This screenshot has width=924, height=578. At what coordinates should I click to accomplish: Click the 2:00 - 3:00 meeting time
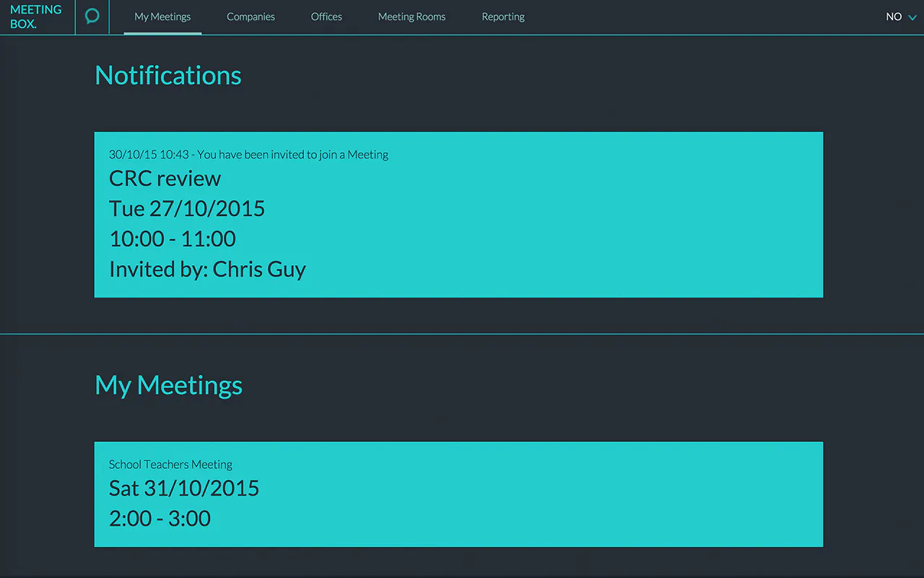(x=160, y=519)
